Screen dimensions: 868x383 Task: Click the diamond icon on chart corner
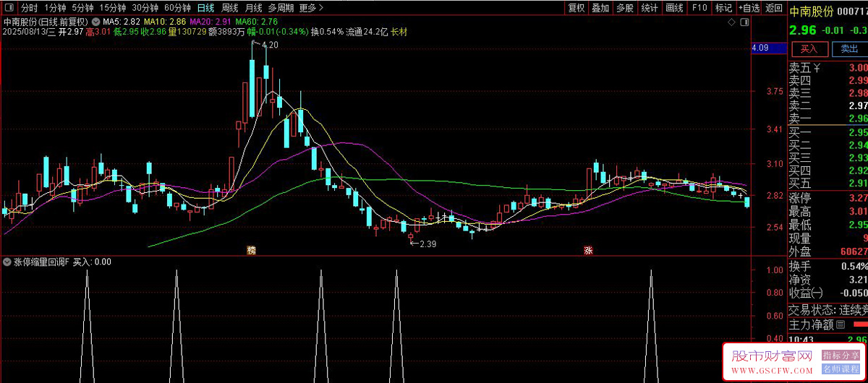(733, 22)
